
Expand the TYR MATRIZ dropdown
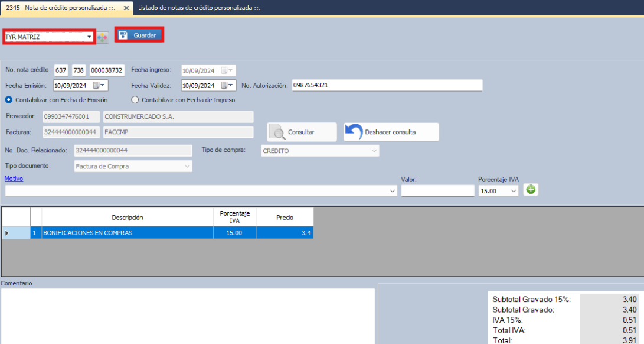click(89, 37)
